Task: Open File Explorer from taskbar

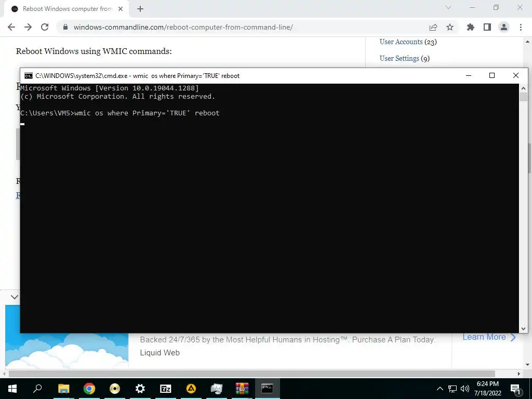Action: tap(63, 389)
